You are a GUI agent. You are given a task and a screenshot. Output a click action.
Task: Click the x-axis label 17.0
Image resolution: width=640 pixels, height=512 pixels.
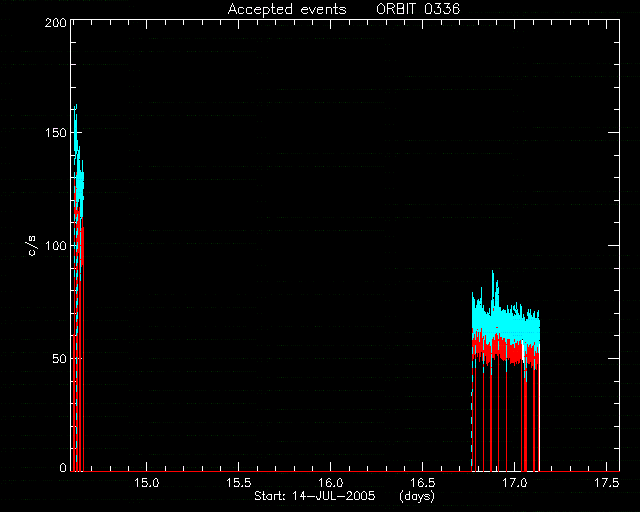click(x=515, y=483)
